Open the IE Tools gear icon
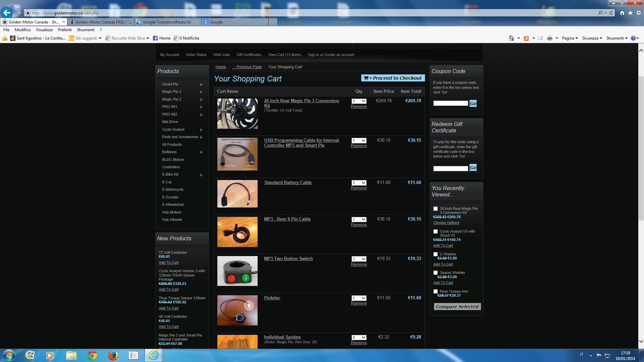Screen dimensions: 644x362 (639, 13)
